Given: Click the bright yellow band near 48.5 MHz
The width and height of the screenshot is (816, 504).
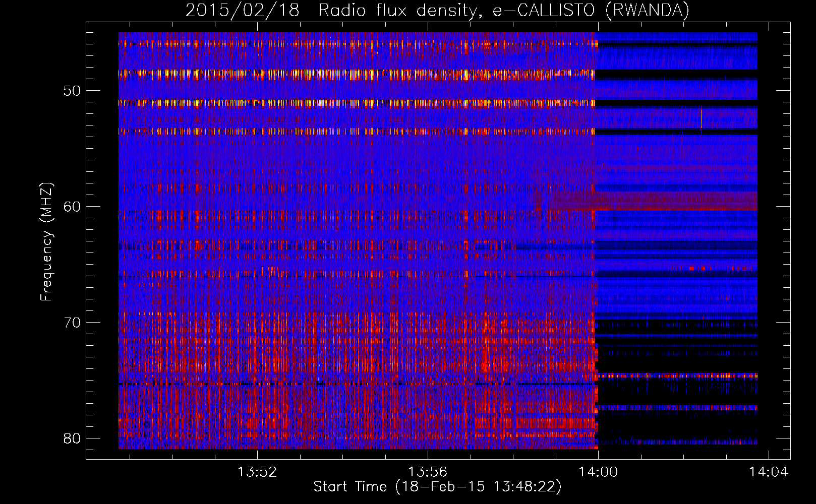Looking at the screenshot, I should 353,74.
